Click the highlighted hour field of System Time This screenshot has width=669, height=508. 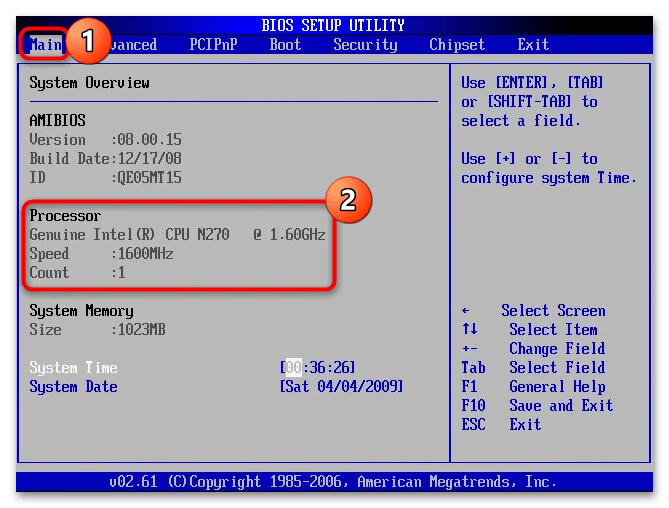tap(294, 368)
